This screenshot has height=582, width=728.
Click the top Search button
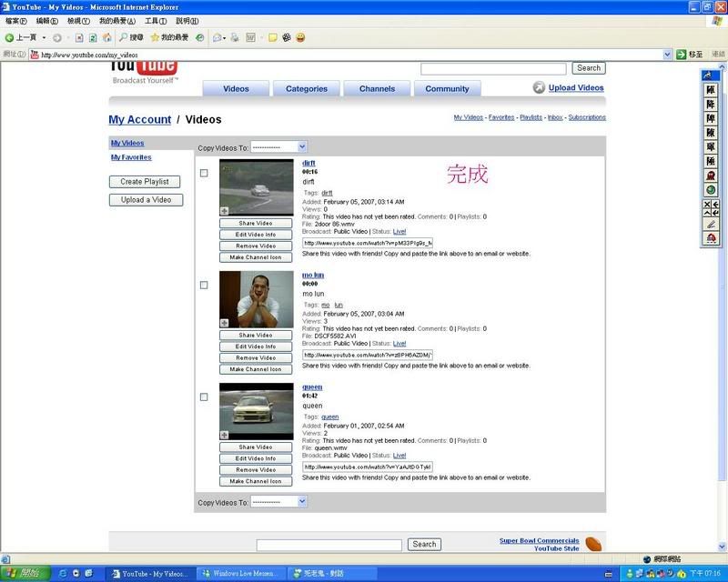[x=588, y=68]
